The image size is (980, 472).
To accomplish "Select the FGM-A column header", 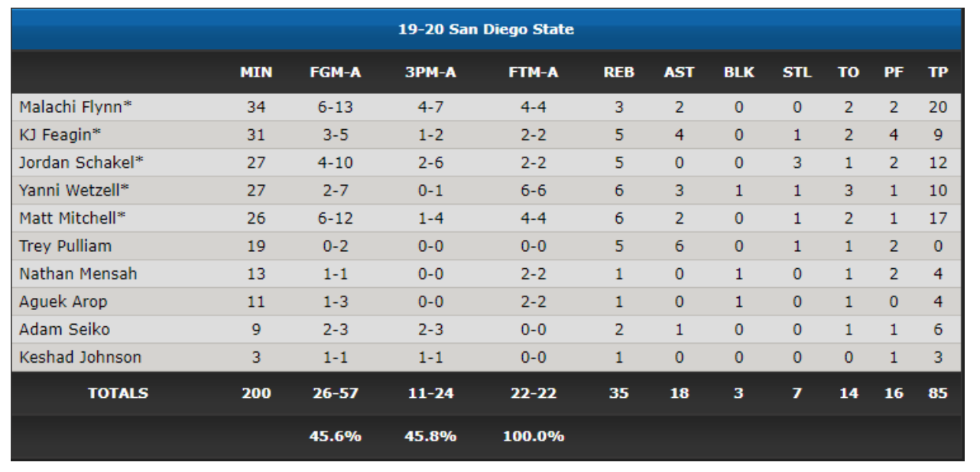I will coord(336,73).
